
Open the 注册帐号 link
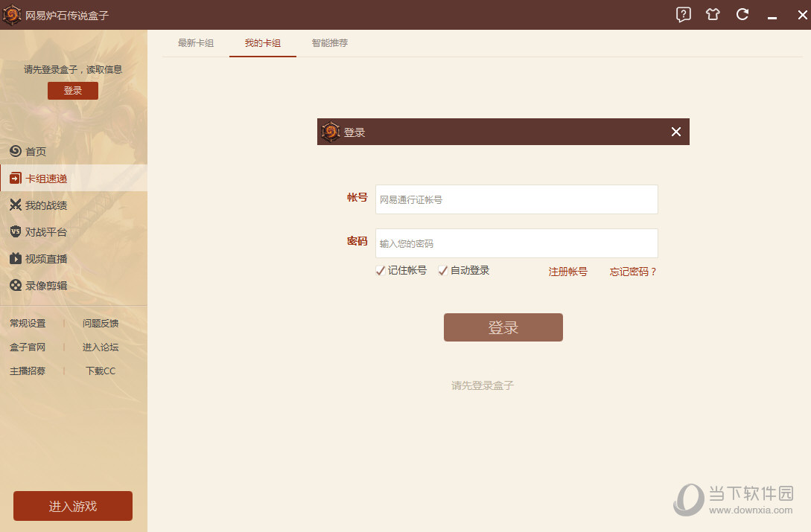click(x=567, y=272)
